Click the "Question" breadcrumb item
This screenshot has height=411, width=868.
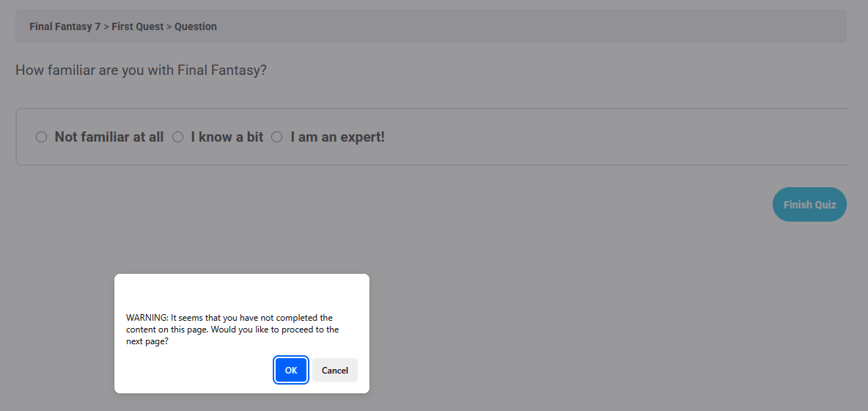196,26
